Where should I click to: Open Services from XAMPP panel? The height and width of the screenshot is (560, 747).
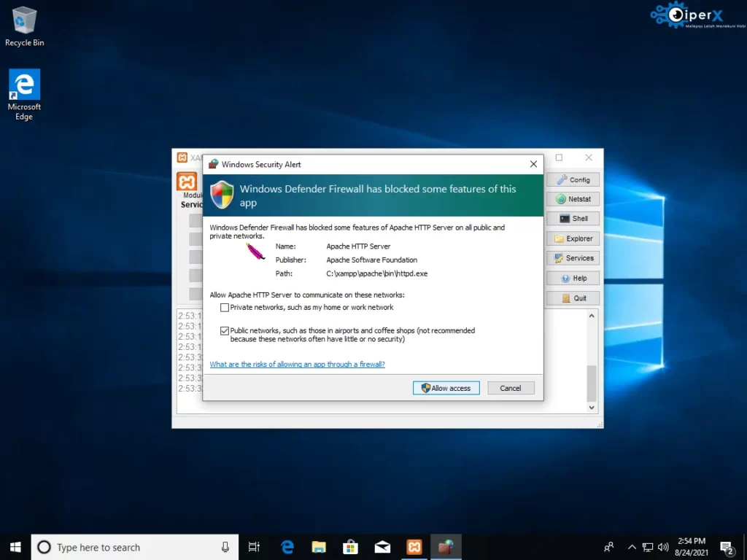(573, 258)
